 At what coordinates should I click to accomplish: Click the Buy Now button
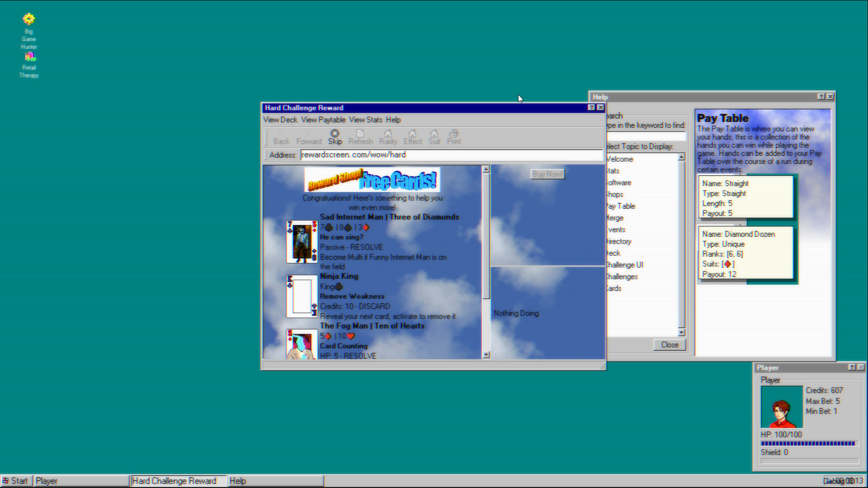547,174
